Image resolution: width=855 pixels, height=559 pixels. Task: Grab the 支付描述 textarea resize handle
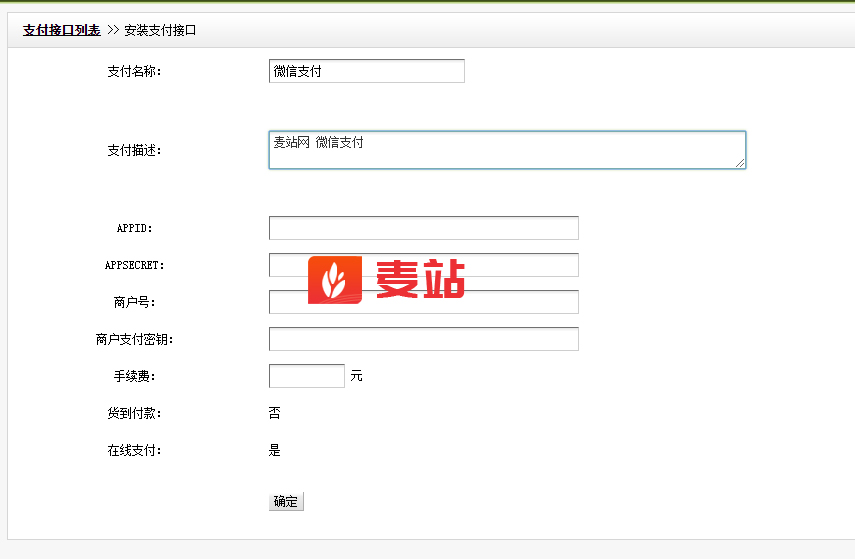[x=740, y=163]
